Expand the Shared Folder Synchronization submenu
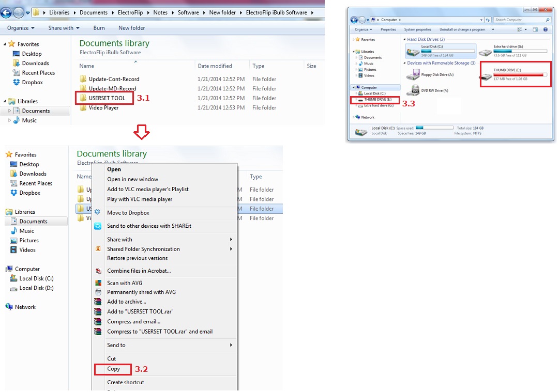The width and height of the screenshot is (559, 392). [231, 249]
